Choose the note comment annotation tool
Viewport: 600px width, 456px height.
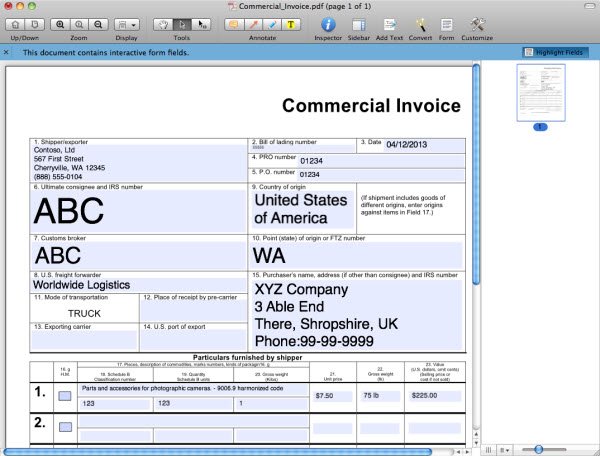234,24
